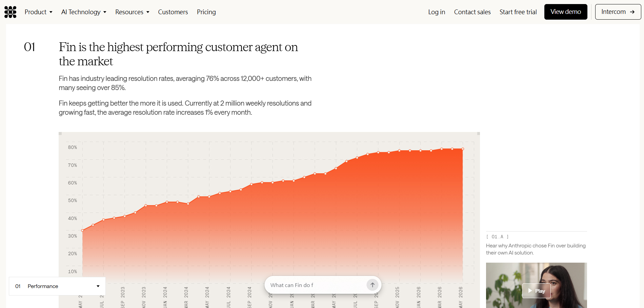This screenshot has width=644, height=308.
Task: Click the chart point at 50% in May 2024
Action: (x=209, y=197)
